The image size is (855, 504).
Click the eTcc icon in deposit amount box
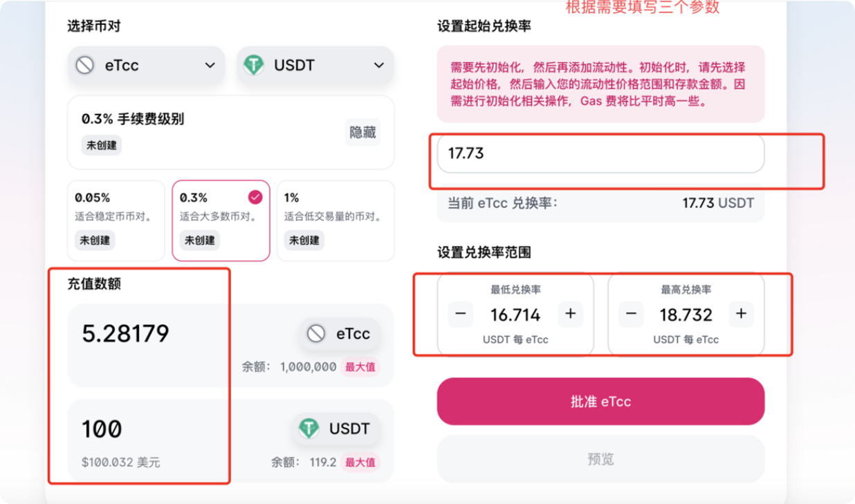coord(316,334)
